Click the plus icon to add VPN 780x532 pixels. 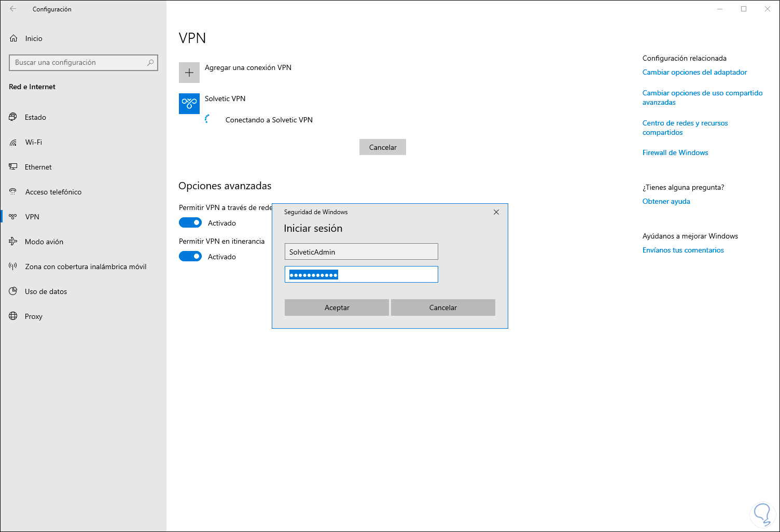[x=189, y=73]
